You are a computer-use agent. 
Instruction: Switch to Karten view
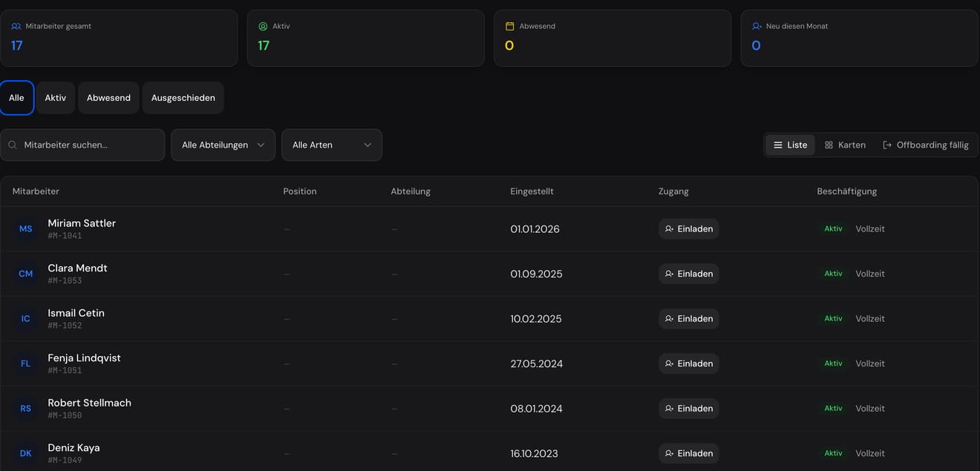point(845,145)
